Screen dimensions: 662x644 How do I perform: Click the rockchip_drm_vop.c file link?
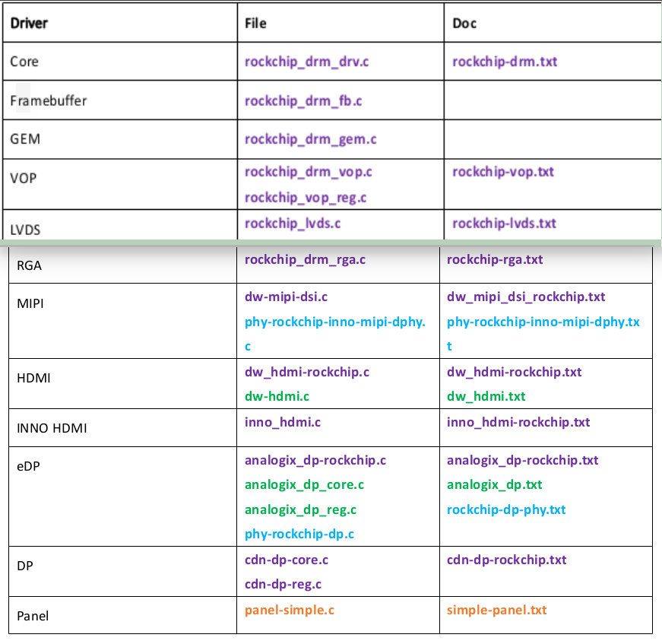(x=308, y=172)
